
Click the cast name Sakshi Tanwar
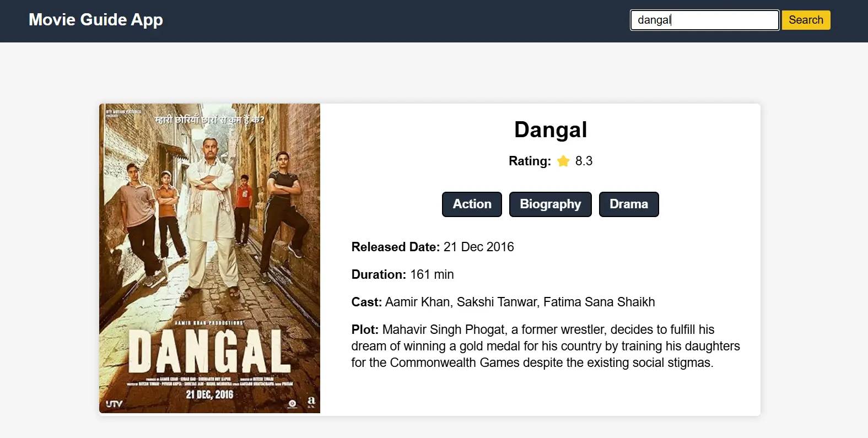click(497, 302)
